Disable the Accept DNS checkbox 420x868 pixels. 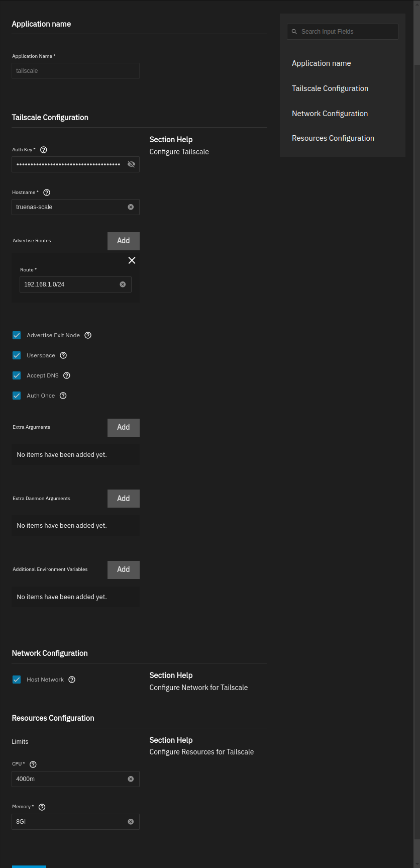point(17,375)
